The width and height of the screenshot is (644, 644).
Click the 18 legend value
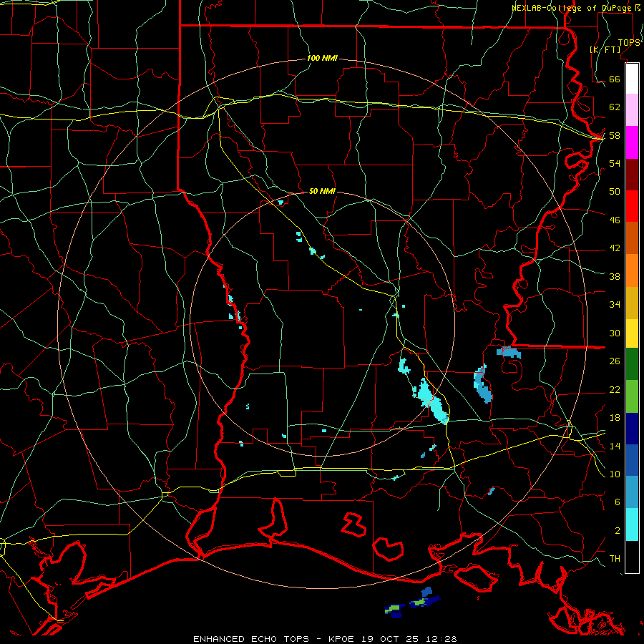click(615, 418)
